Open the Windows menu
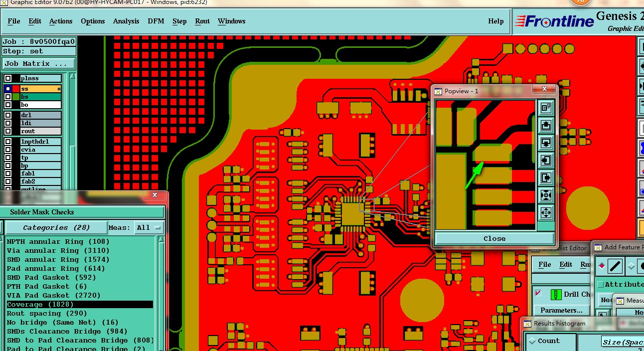Screen dimensions: 644x351 click(231, 21)
